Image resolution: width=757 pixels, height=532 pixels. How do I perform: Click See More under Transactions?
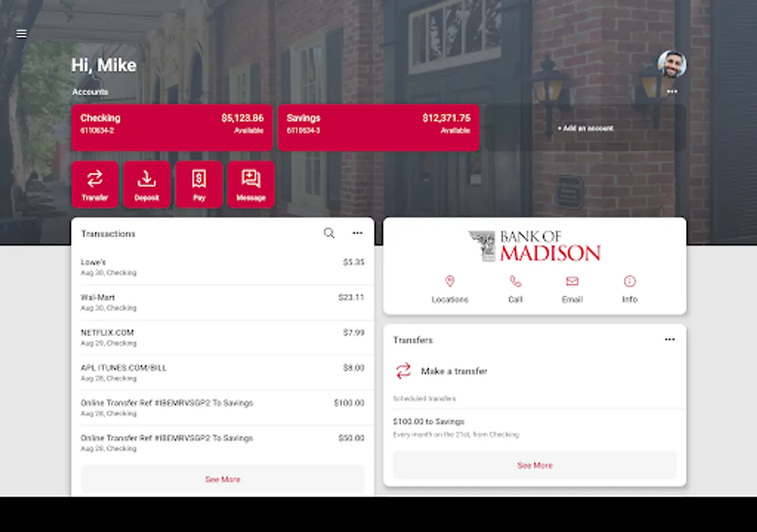tap(222, 479)
